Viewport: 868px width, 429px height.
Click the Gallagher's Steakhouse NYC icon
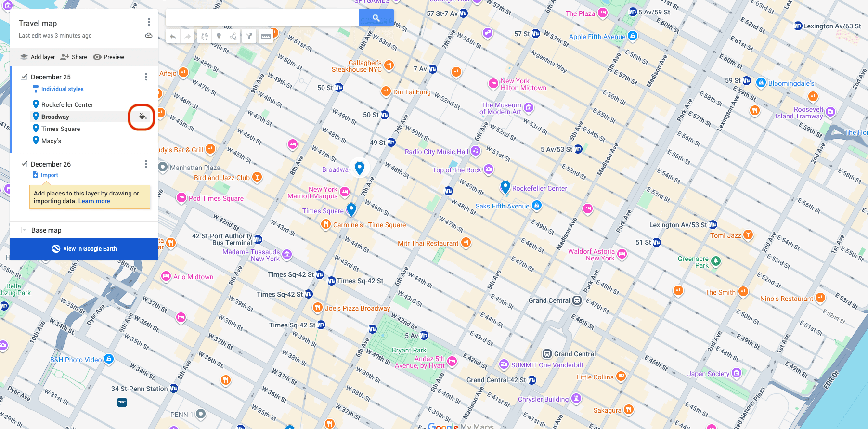(389, 65)
